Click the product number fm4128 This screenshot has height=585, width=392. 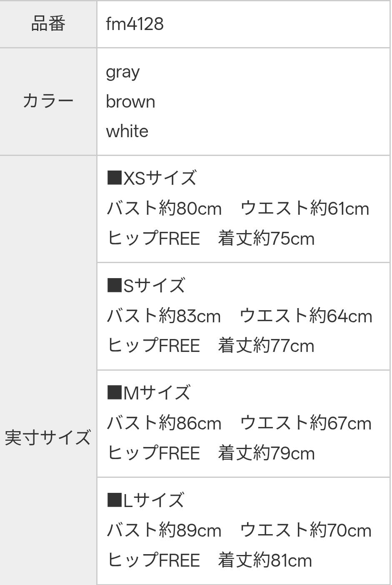tap(135, 24)
